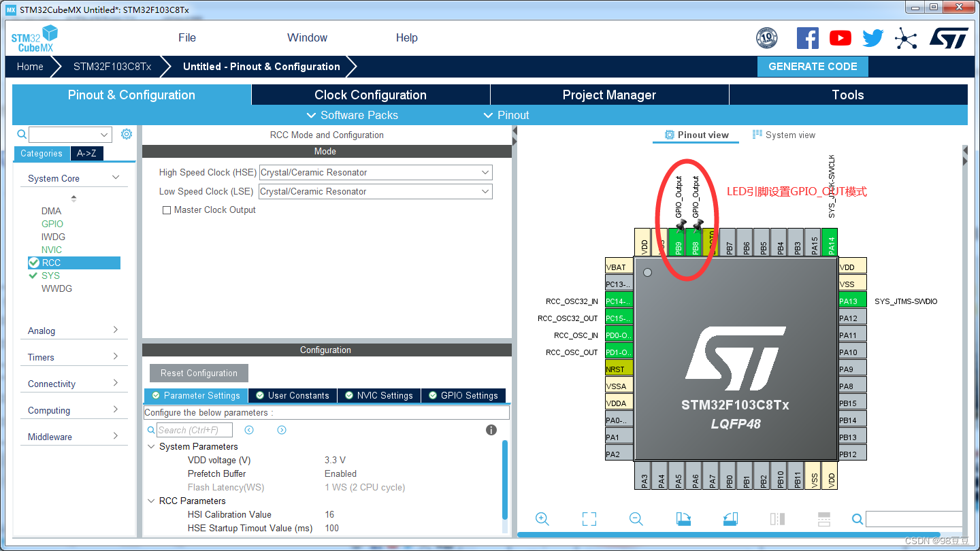Image resolution: width=980 pixels, height=551 pixels.
Task: Rotate the chip view counterclockwise icon
Action: coord(730,519)
